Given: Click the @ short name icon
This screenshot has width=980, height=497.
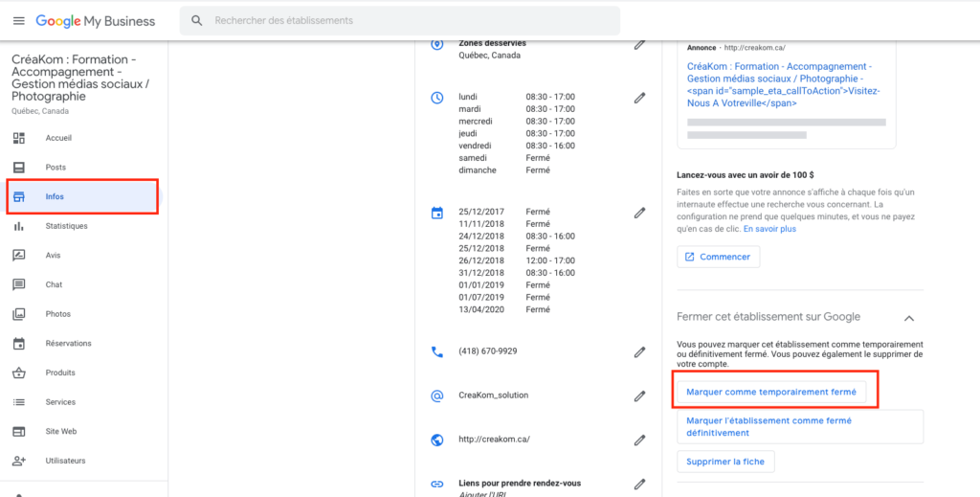Looking at the screenshot, I should coord(436,395).
